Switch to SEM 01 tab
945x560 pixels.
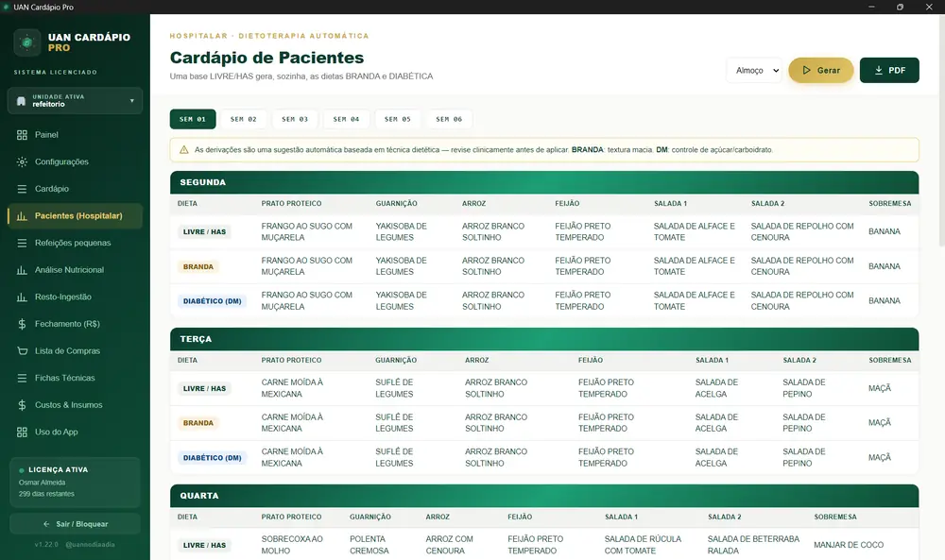(193, 119)
